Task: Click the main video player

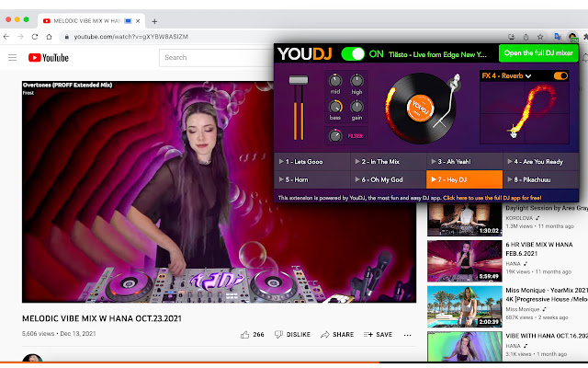Action: pyautogui.click(x=219, y=191)
